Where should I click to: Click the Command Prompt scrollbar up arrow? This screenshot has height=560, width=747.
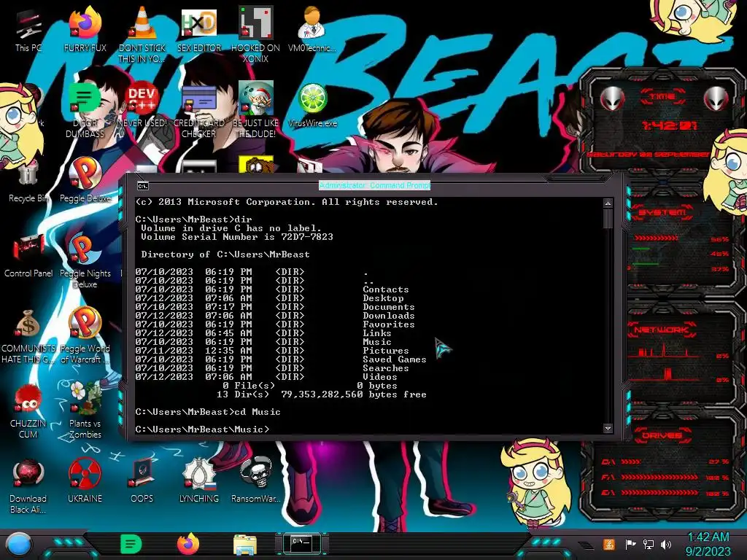[608, 203]
